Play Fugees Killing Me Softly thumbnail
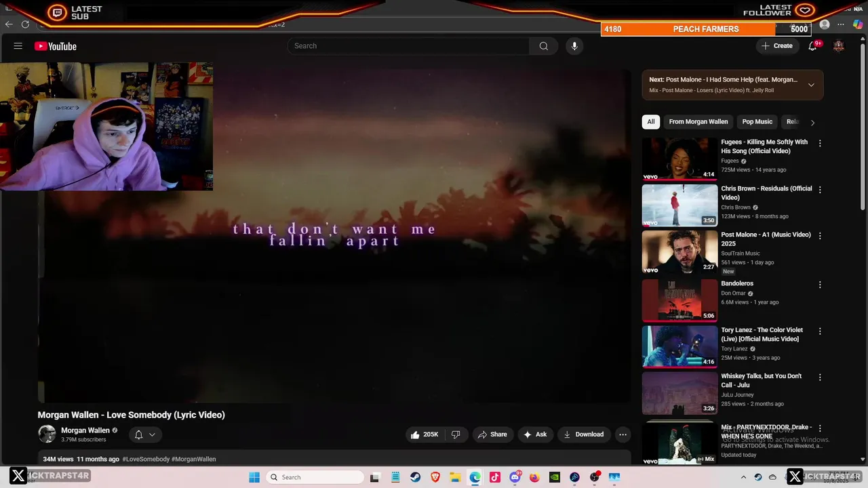 point(679,159)
